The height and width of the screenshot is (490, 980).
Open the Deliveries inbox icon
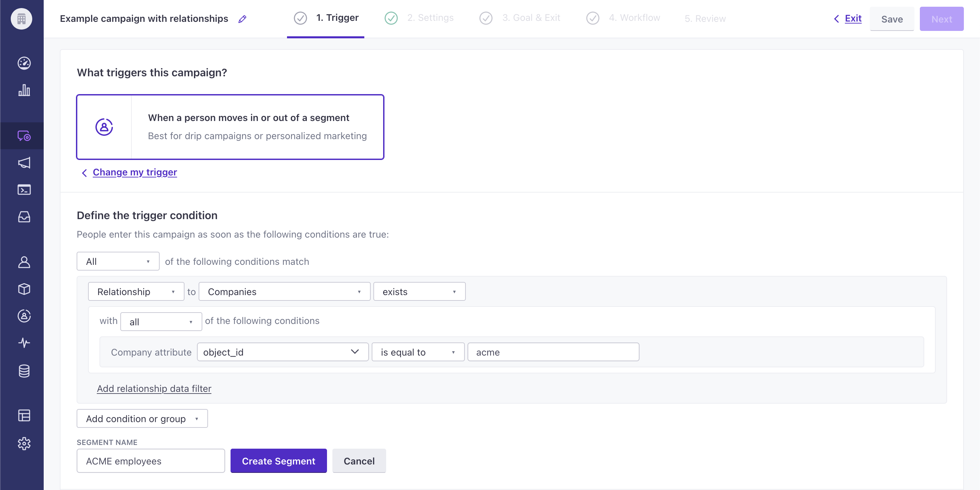(x=24, y=216)
